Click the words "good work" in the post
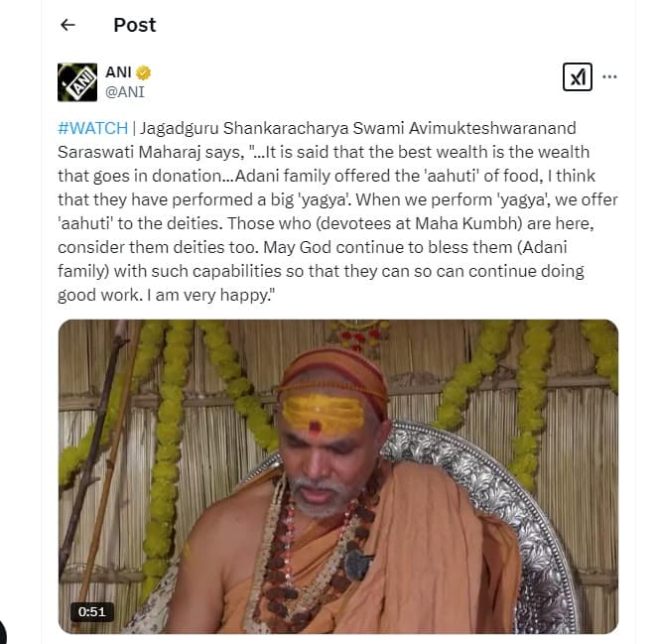 (x=95, y=295)
